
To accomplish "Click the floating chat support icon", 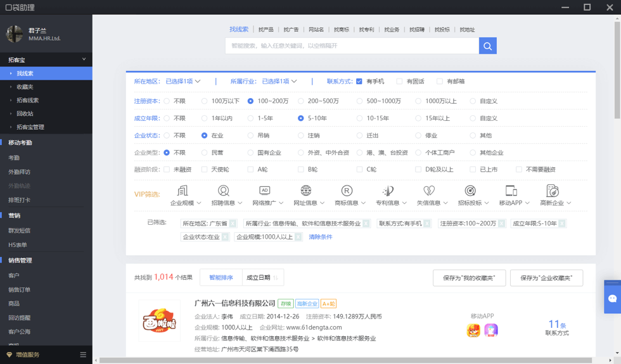I will pos(612,298).
